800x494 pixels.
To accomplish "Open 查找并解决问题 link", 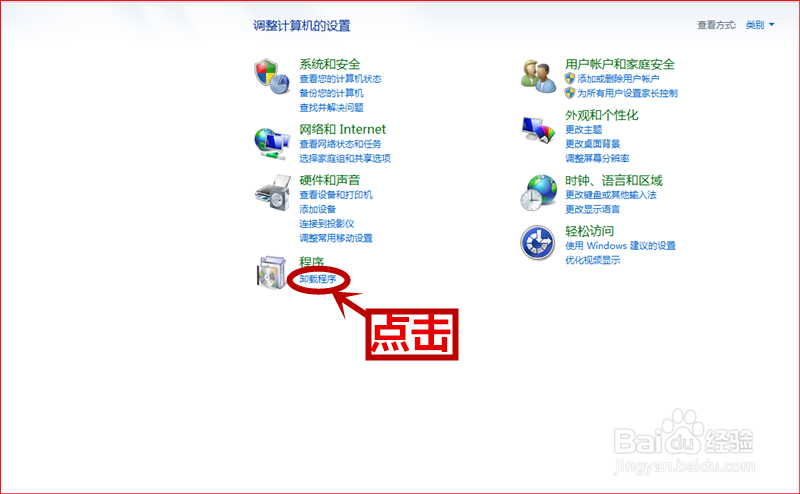I will [x=331, y=108].
